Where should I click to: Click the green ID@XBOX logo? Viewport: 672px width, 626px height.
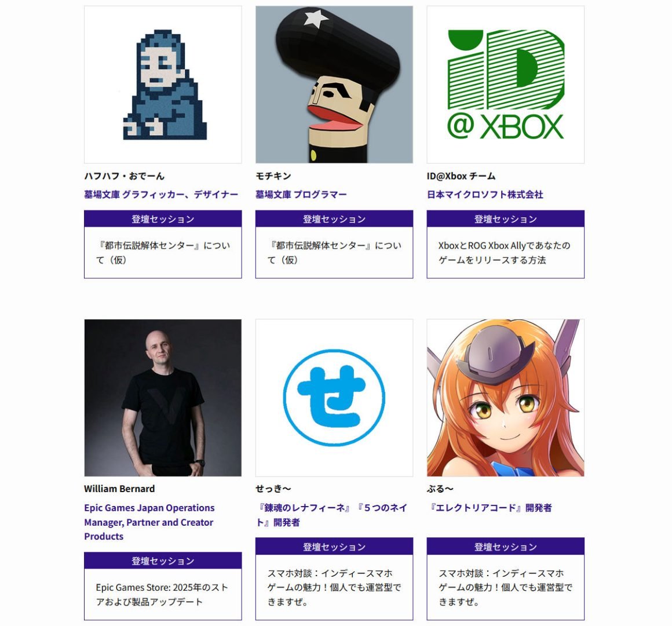pos(506,85)
